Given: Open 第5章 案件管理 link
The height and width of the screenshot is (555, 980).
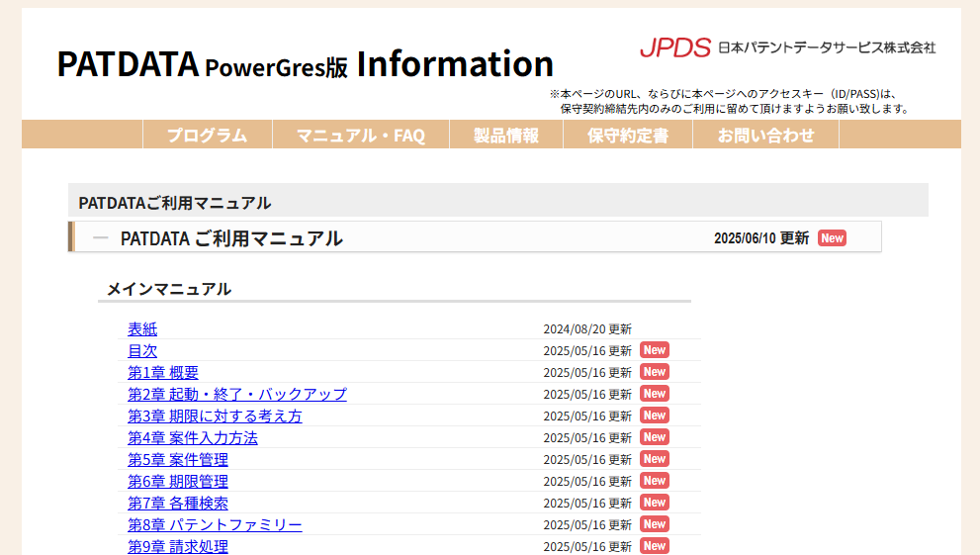Looking at the screenshot, I should click(178, 460).
